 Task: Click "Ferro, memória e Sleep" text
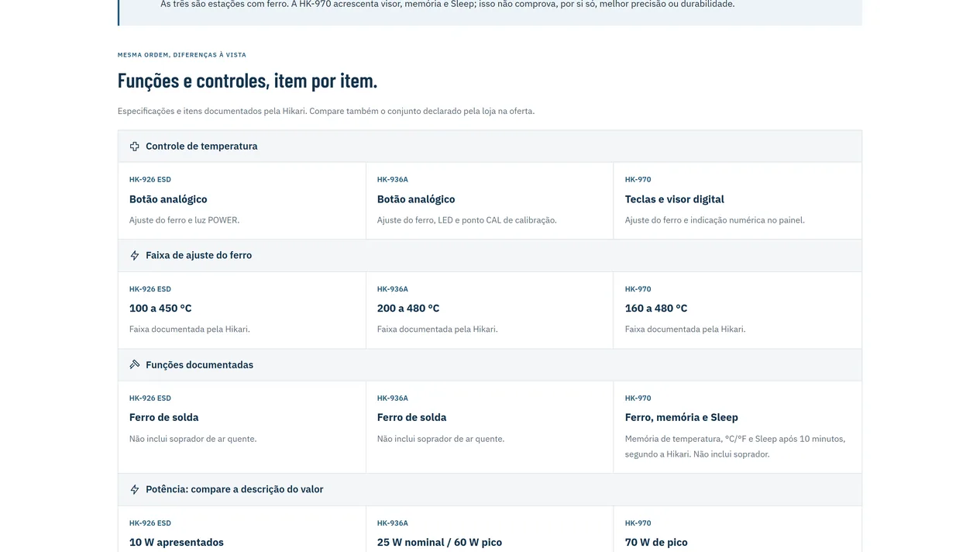[682, 418]
